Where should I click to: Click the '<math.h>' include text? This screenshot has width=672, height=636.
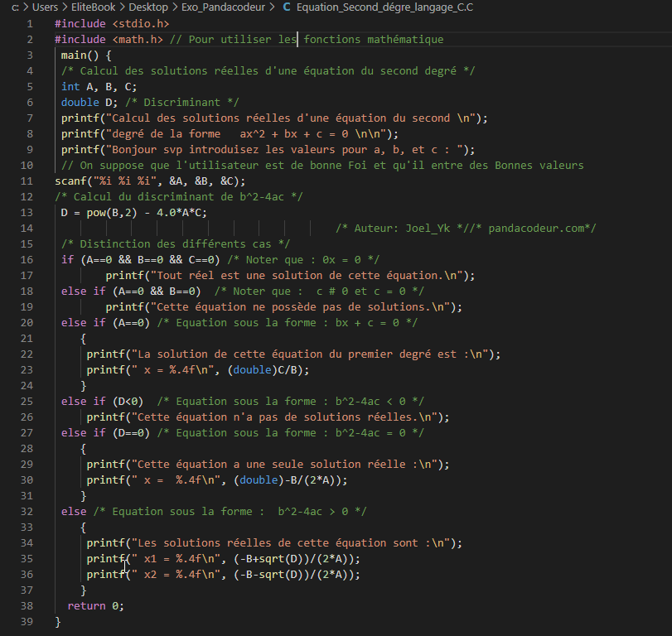click(138, 40)
